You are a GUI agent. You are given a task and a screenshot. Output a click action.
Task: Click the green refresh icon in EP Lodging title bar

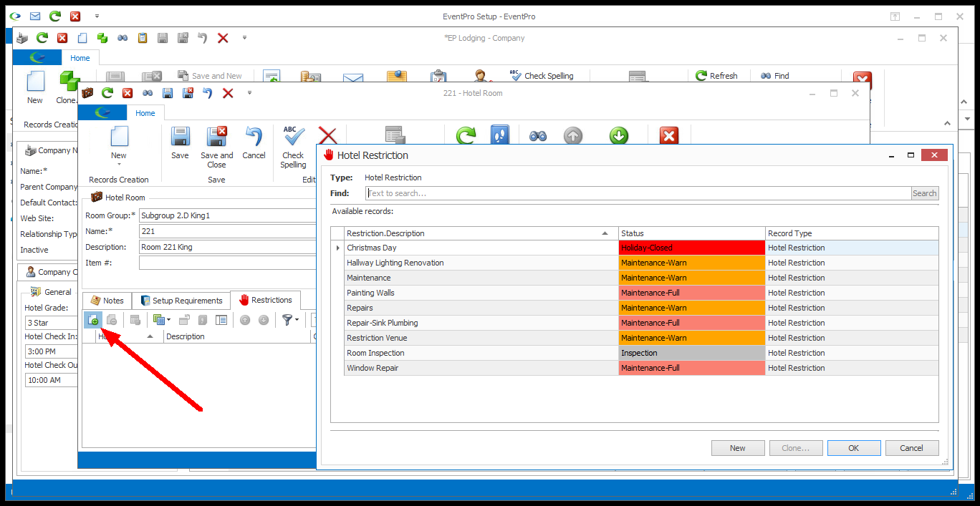pos(42,38)
